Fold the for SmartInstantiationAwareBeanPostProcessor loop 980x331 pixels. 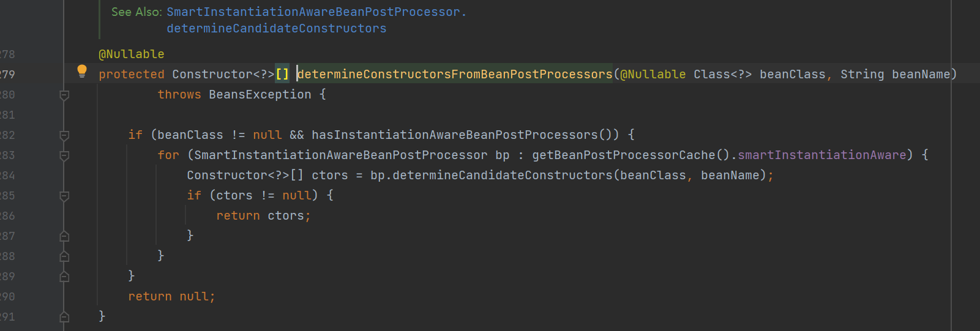tap(64, 155)
